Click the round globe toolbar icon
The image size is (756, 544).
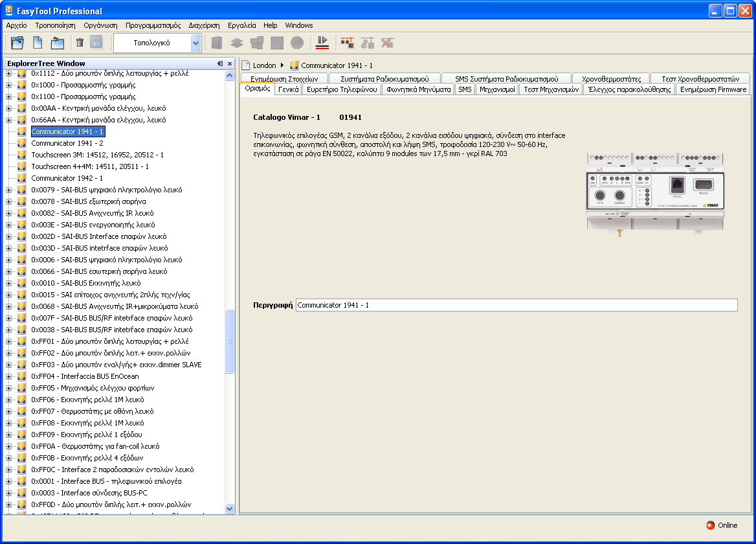tap(297, 43)
